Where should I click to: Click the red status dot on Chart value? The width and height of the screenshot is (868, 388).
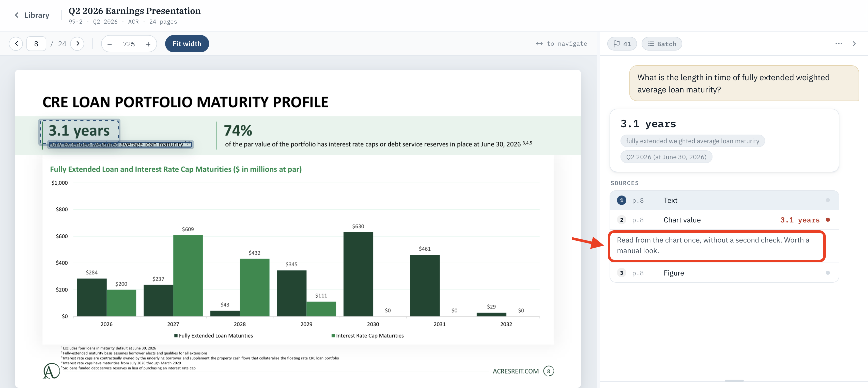(x=828, y=220)
